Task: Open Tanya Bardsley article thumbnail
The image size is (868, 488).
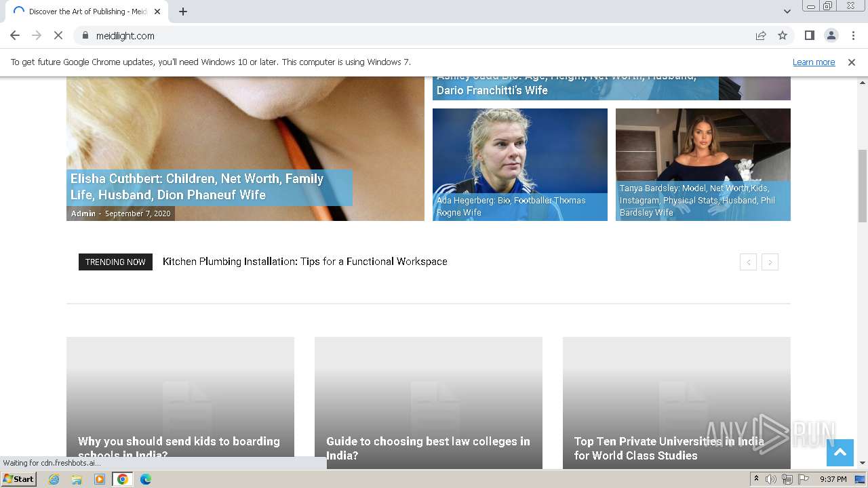Action: coord(703,165)
